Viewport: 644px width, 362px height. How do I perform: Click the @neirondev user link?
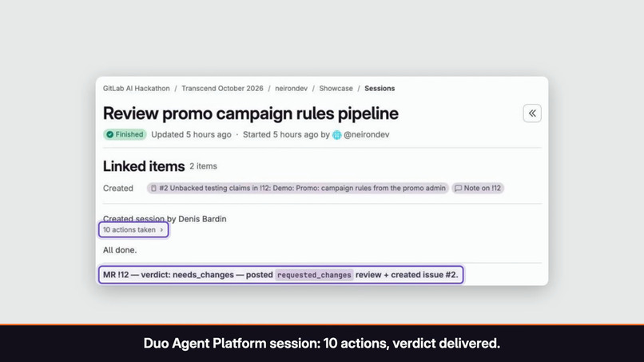point(367,135)
